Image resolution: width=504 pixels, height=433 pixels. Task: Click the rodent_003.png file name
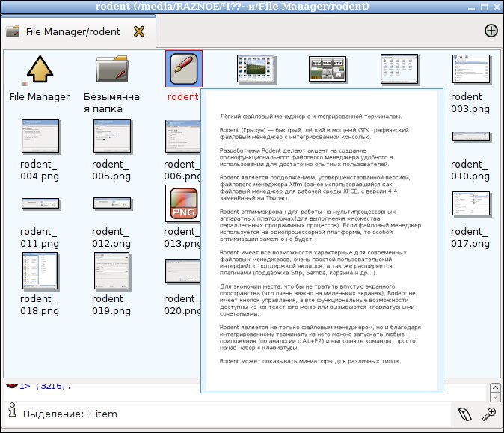click(470, 103)
